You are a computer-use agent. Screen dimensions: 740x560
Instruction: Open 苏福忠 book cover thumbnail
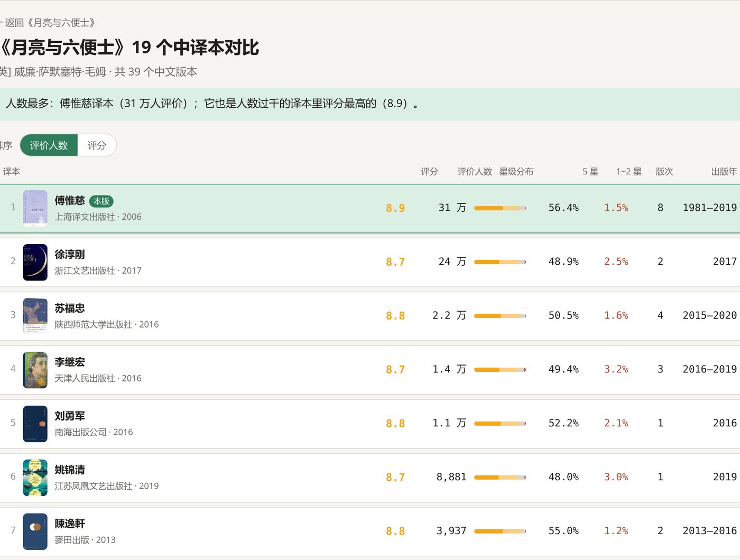click(35, 316)
